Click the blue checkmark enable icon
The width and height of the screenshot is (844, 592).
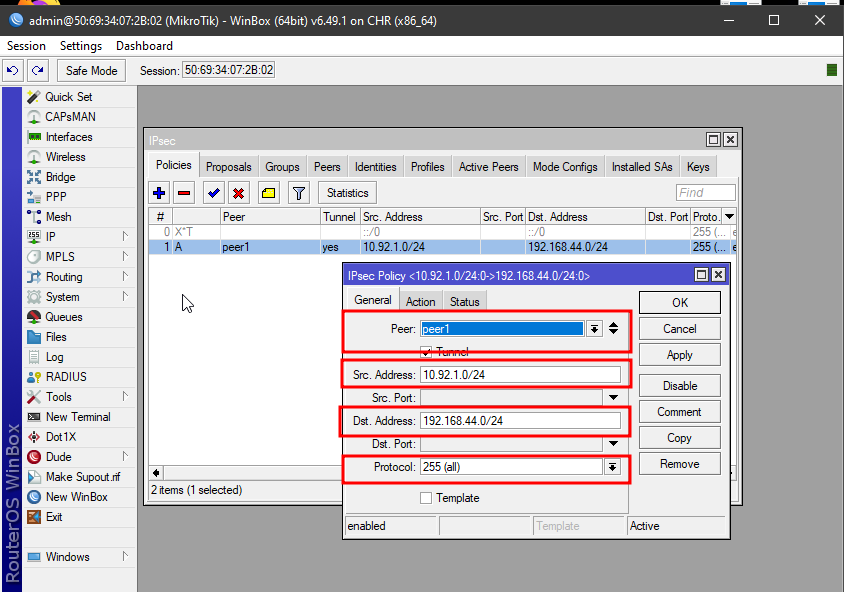213,193
